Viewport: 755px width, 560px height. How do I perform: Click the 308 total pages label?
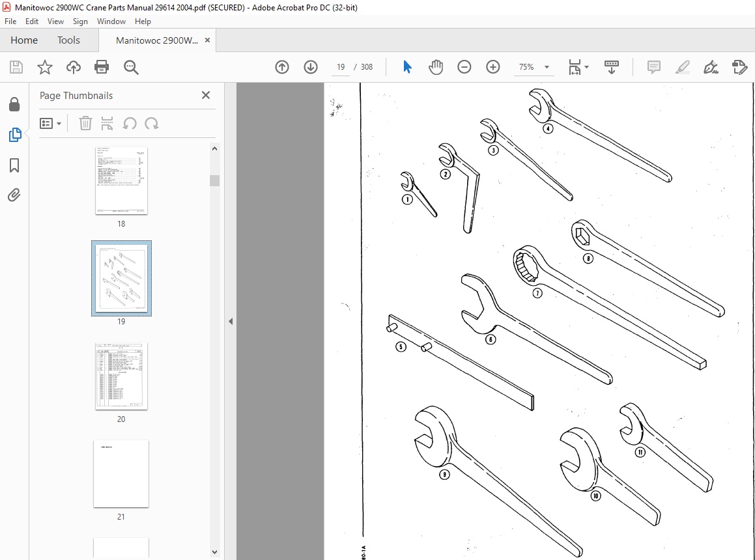click(x=366, y=67)
